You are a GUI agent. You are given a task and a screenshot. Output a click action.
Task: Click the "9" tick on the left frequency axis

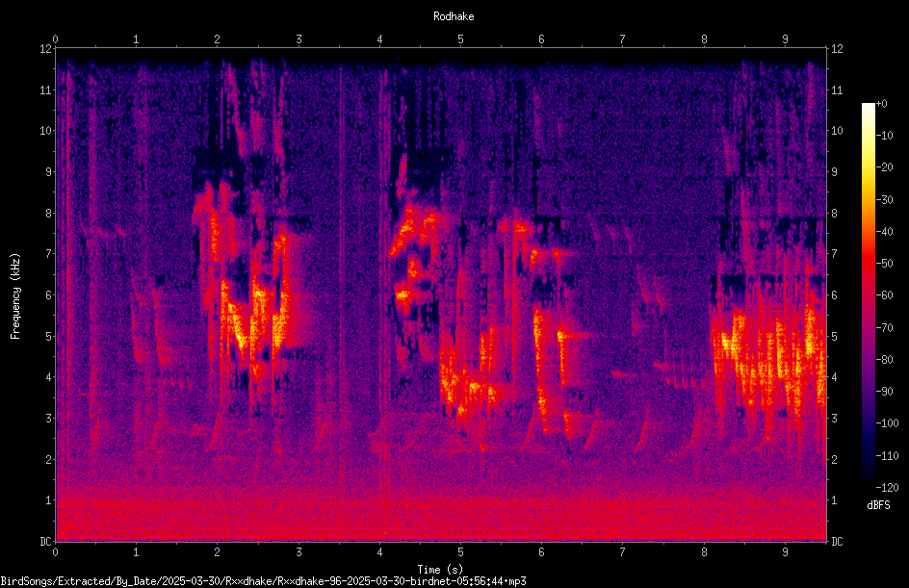coord(49,172)
